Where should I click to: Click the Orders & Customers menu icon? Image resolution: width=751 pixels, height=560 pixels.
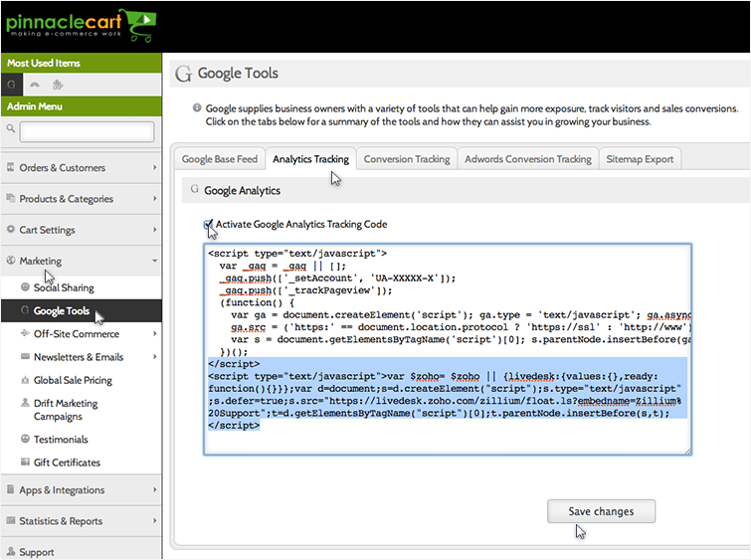pos(10,167)
